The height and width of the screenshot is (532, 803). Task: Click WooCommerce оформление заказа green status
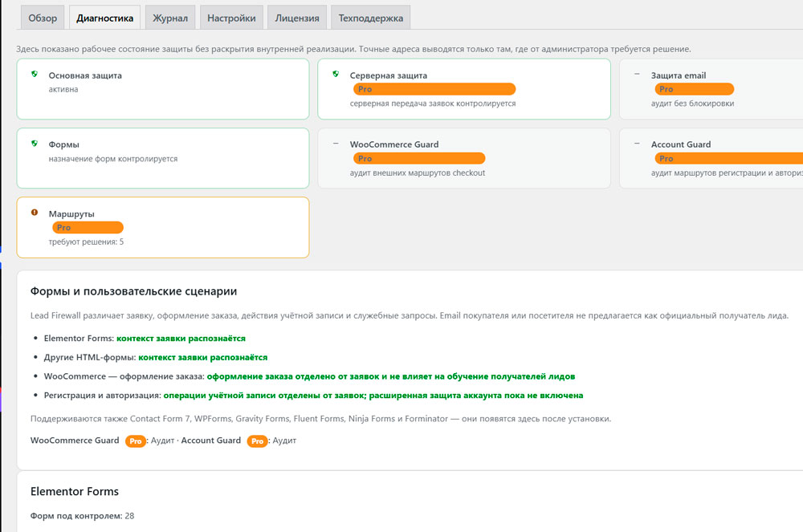391,376
